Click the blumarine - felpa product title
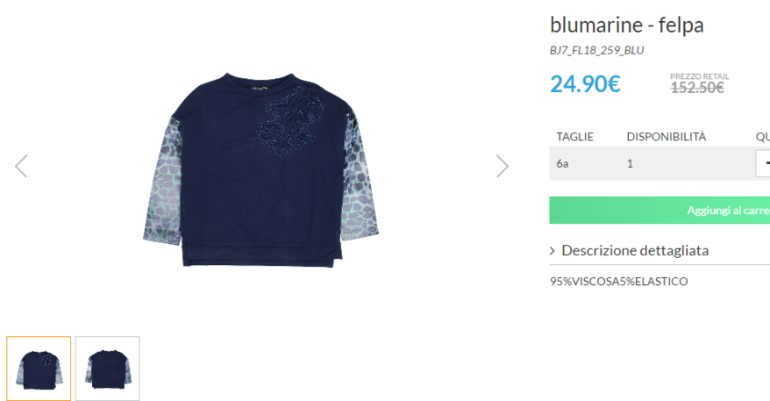The width and height of the screenshot is (770, 401). [x=627, y=25]
